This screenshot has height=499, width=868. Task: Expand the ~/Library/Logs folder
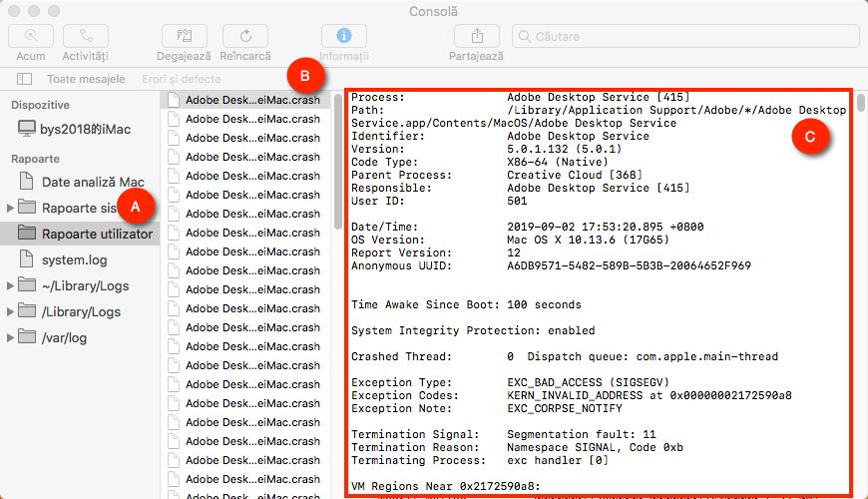[x=10, y=285]
